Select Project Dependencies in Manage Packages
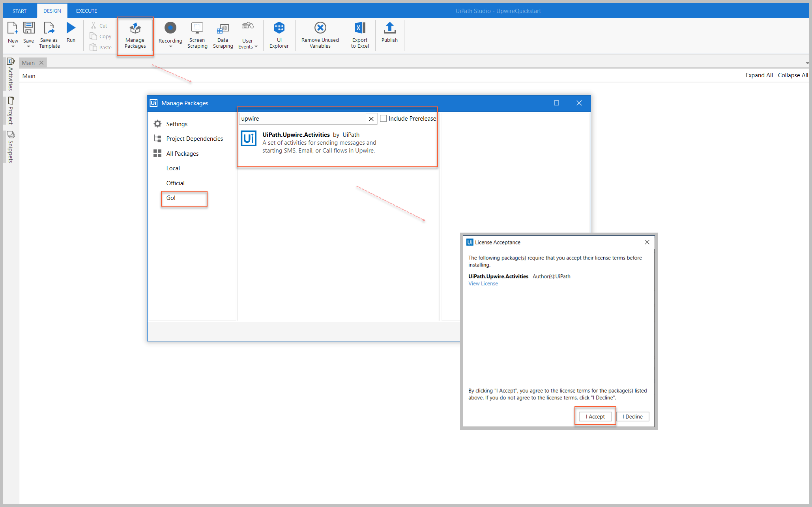Viewport: 812px width, 507px height. pyautogui.click(x=188, y=139)
